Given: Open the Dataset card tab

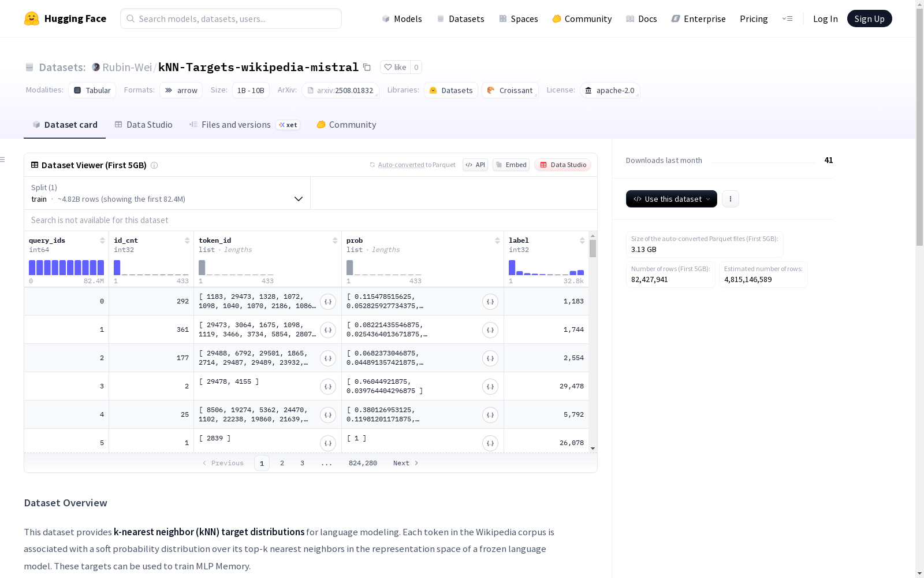Looking at the screenshot, I should [x=65, y=125].
